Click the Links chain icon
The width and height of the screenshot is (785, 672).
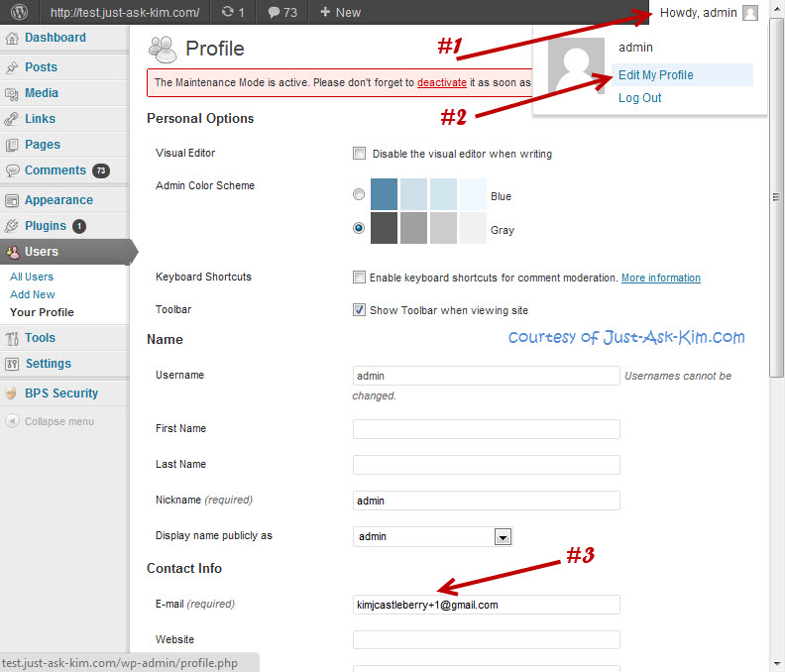[12, 119]
